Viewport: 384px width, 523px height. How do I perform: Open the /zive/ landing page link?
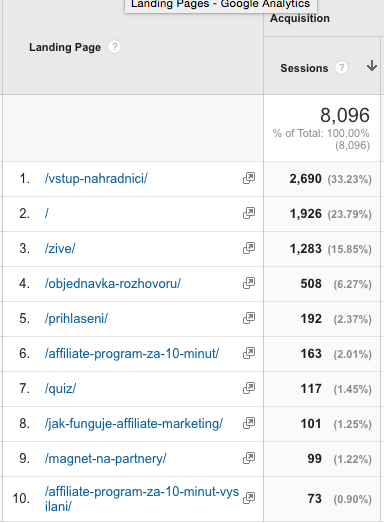pyautogui.click(x=60, y=248)
